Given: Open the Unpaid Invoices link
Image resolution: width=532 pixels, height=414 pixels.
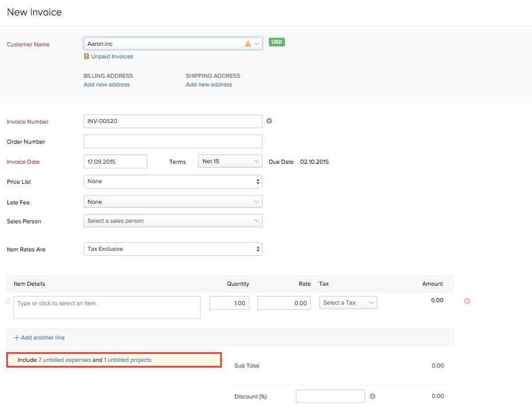Looking at the screenshot, I should 112,57.
